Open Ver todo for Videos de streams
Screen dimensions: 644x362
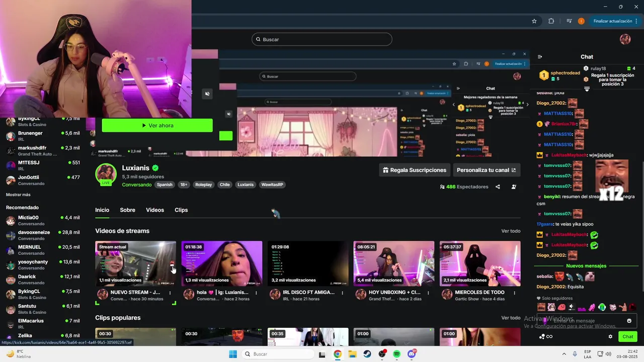tap(511, 231)
